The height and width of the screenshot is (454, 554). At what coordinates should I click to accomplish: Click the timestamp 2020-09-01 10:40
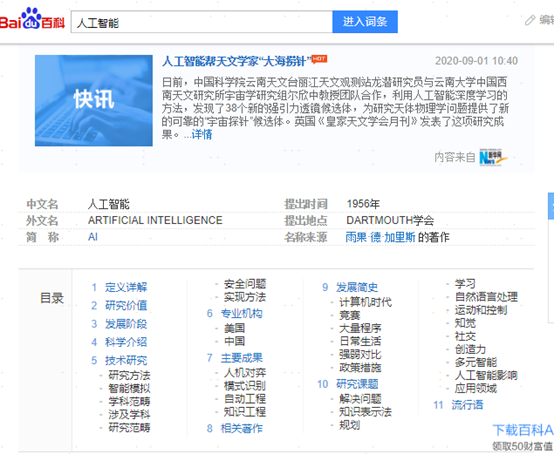pos(476,61)
